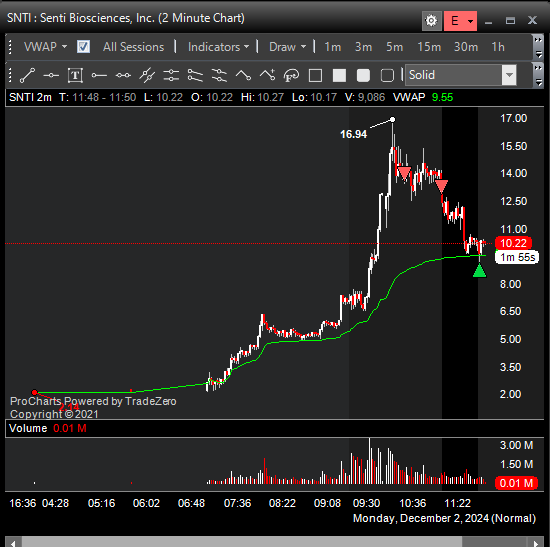The image size is (550, 547).
Task: Open the drawing toolbar options arrow
Action: [x=538, y=82]
